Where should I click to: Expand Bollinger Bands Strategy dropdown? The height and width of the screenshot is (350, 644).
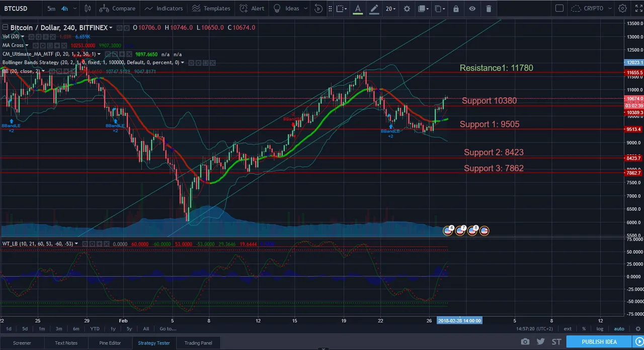coord(183,62)
